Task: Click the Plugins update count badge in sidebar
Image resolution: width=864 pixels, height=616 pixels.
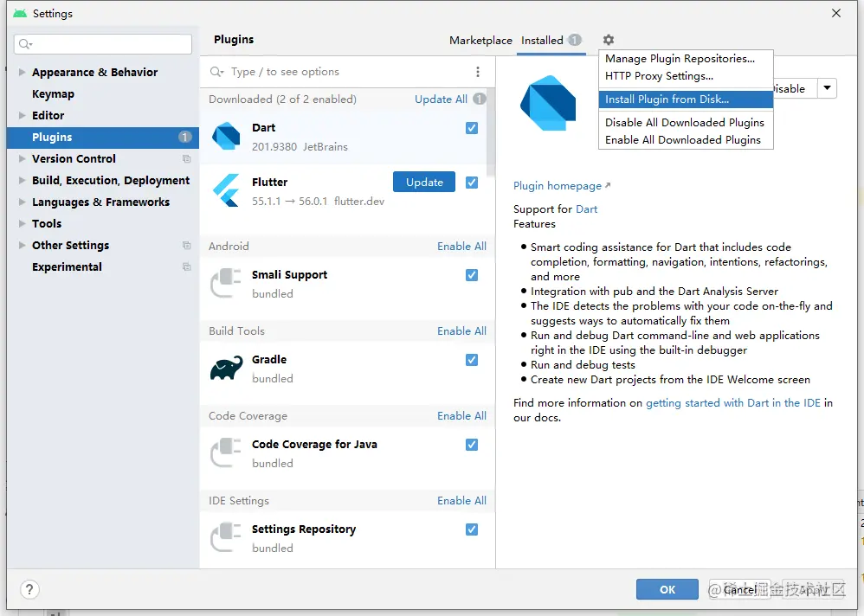Action: pos(185,137)
